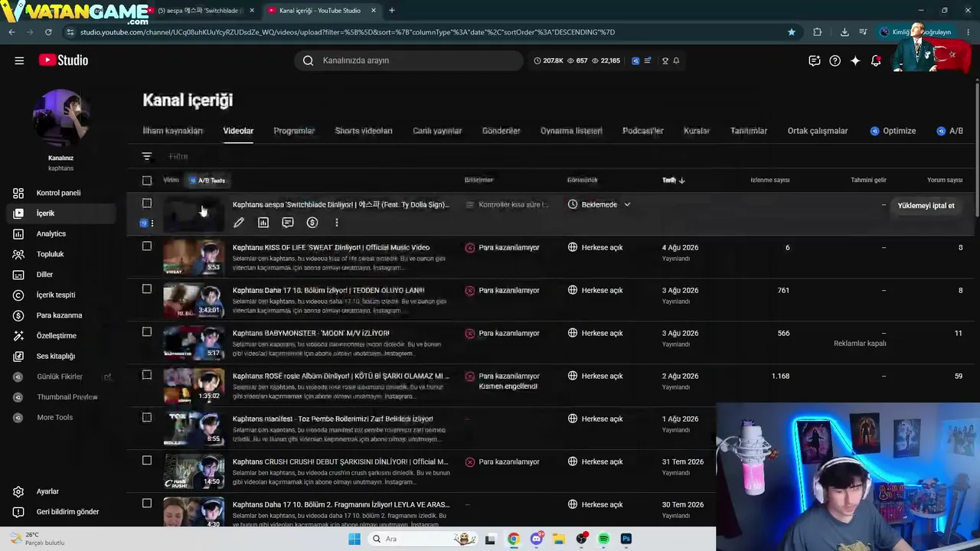Open the A/B Tests column chip

point(207,181)
